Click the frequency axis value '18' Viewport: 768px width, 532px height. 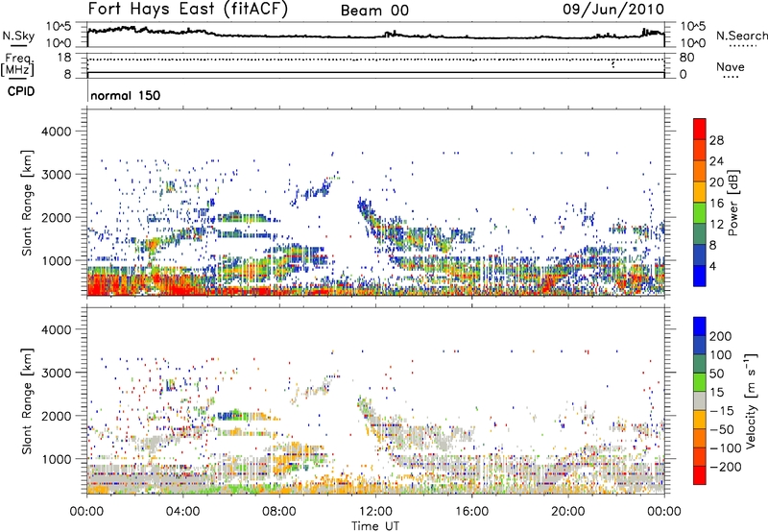[x=64, y=58]
